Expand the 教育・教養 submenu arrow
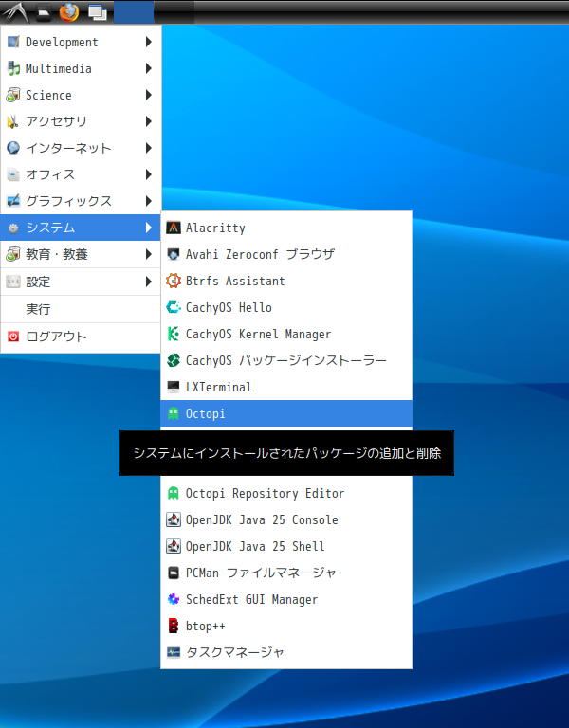The image size is (569, 728). 149,254
